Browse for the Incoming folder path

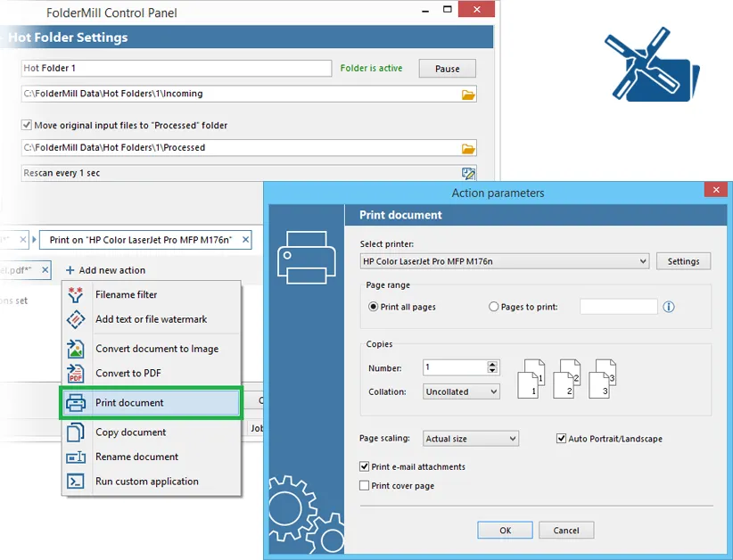point(468,95)
